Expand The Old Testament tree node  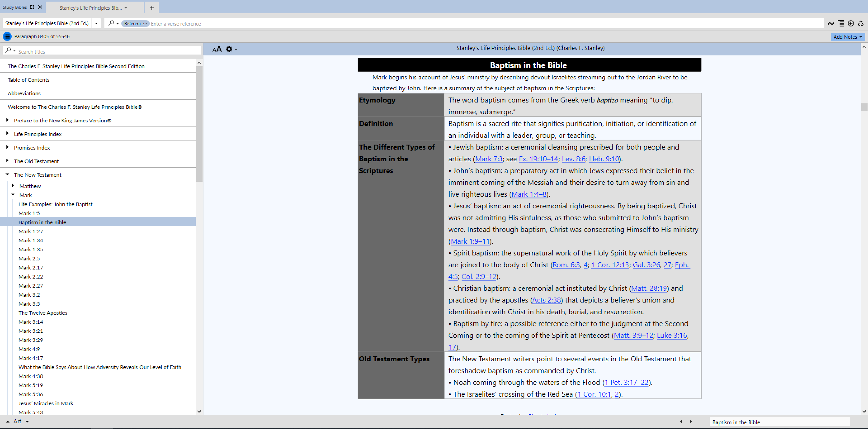click(7, 161)
